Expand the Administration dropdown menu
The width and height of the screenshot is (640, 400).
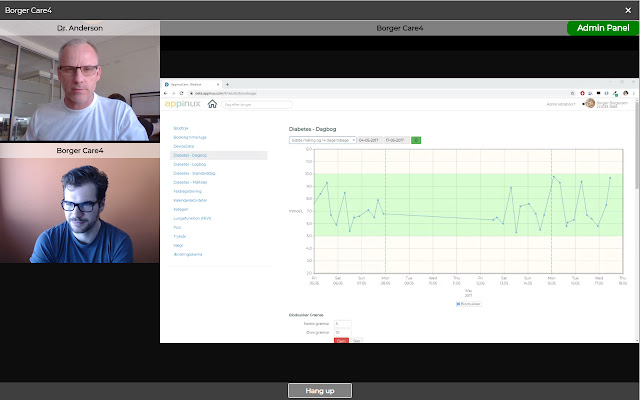click(x=561, y=104)
